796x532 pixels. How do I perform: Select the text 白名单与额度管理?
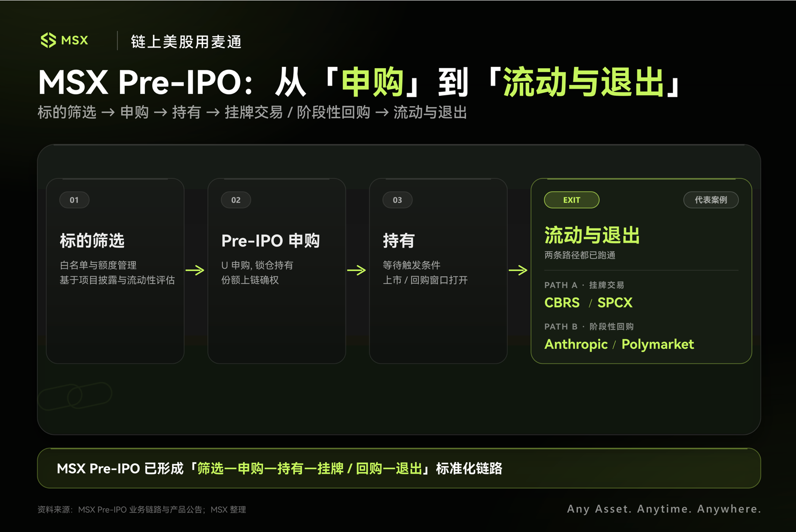coord(98,265)
